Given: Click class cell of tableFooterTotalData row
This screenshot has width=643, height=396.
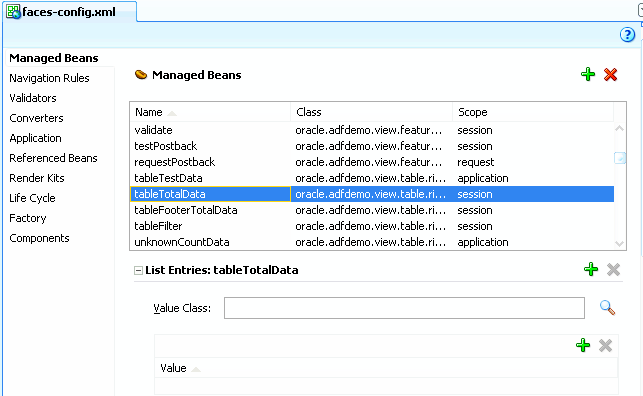Looking at the screenshot, I should [372, 210].
